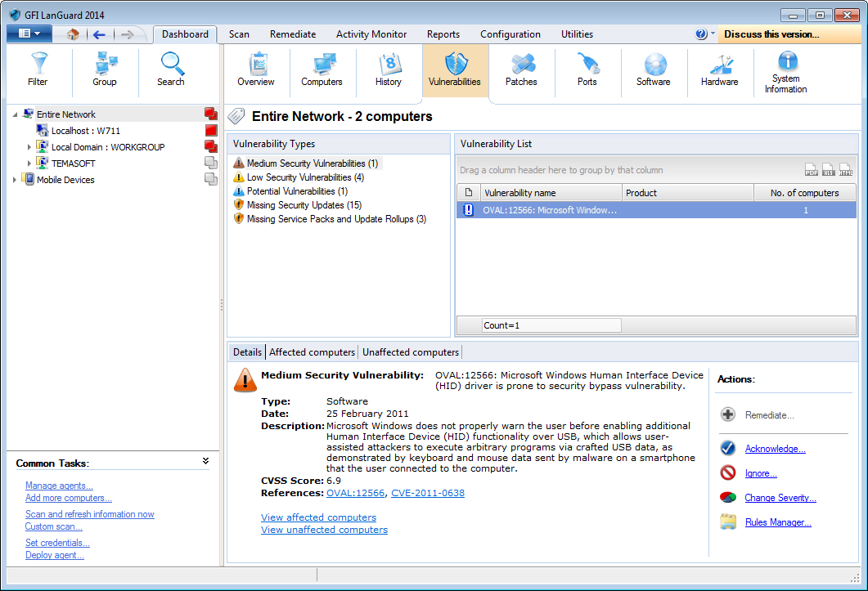Click the Custom scan link
Viewport: 868px width, 591px height.
click(54, 526)
